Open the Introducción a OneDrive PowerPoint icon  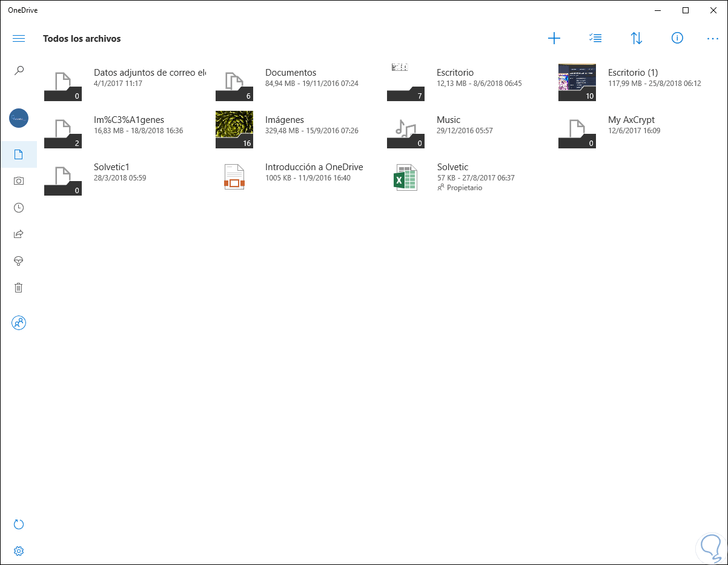pyautogui.click(x=234, y=177)
